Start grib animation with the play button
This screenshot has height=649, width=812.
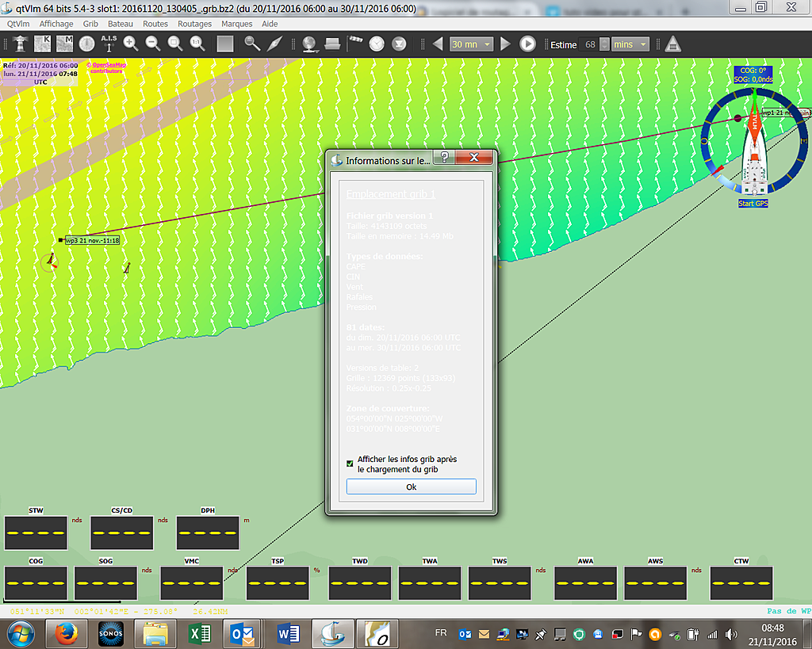[527, 44]
